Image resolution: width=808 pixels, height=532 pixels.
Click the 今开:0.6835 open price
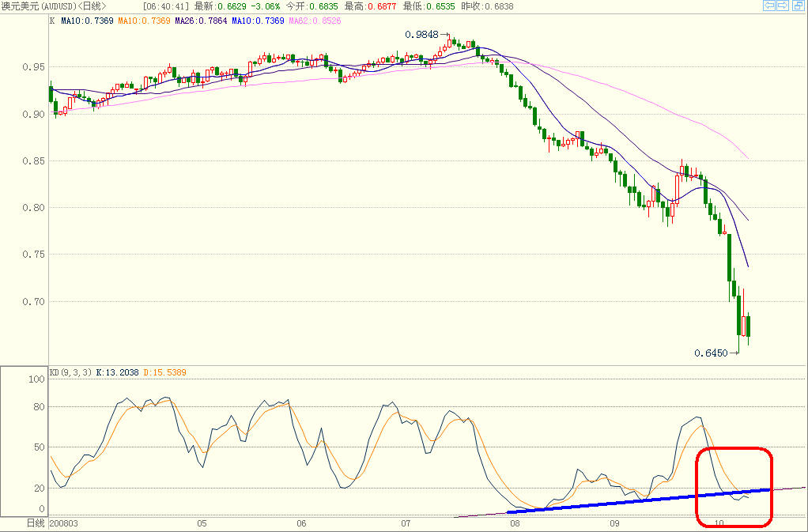tap(312, 6)
